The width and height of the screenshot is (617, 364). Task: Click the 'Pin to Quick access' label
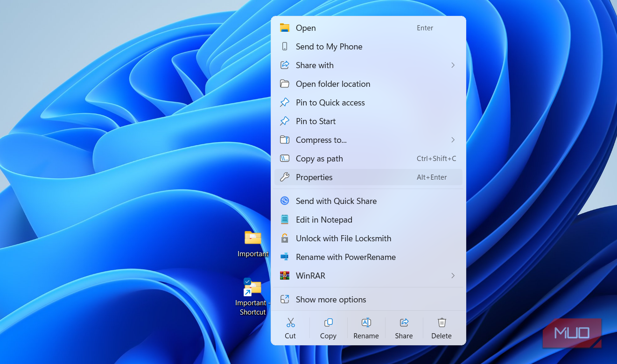pos(330,103)
